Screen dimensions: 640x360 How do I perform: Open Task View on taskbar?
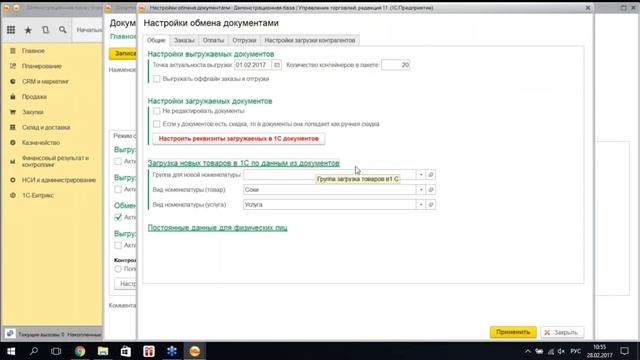(x=56, y=351)
